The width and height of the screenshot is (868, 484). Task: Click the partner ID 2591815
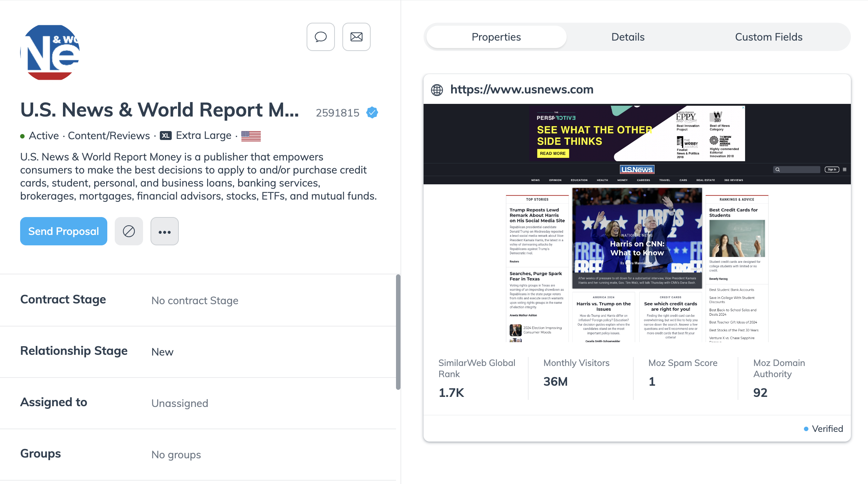338,113
